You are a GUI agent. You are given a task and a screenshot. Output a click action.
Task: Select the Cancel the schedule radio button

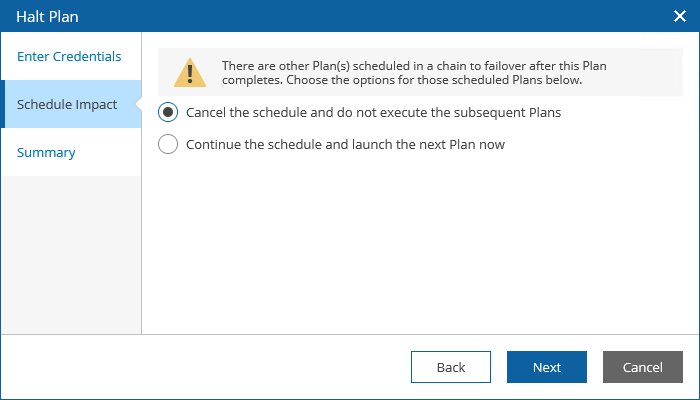tap(168, 112)
